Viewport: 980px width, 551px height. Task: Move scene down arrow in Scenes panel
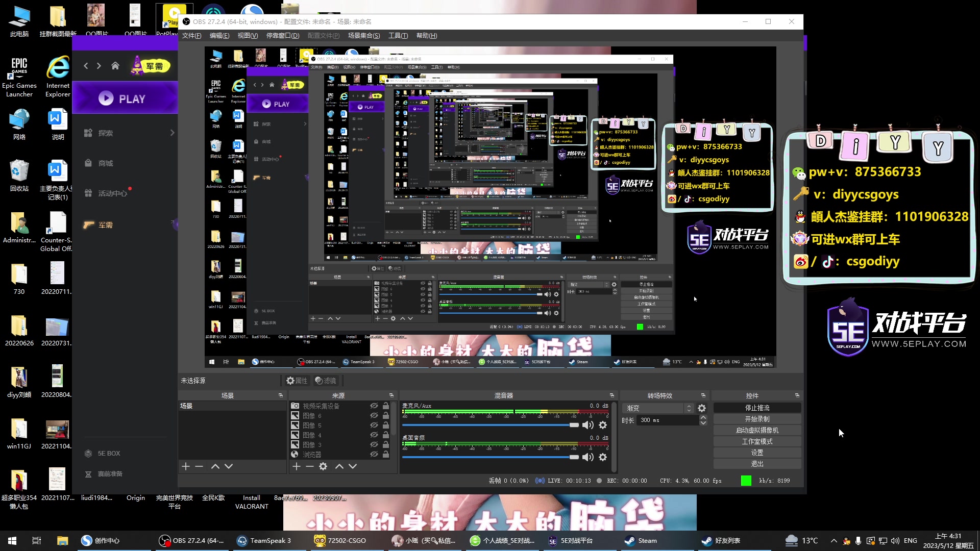pyautogui.click(x=229, y=466)
